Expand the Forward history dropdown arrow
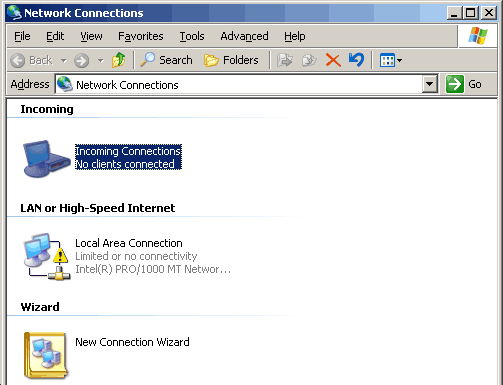This screenshot has width=503, height=385. coord(100,61)
